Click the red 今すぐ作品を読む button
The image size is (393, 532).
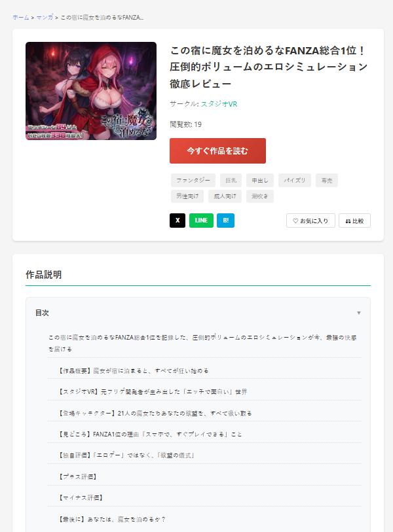[x=217, y=151]
